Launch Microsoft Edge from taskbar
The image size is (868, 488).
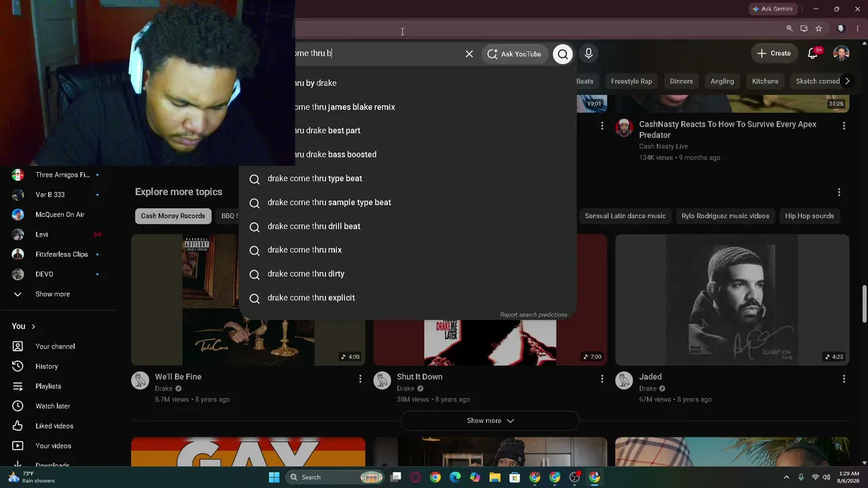455,477
